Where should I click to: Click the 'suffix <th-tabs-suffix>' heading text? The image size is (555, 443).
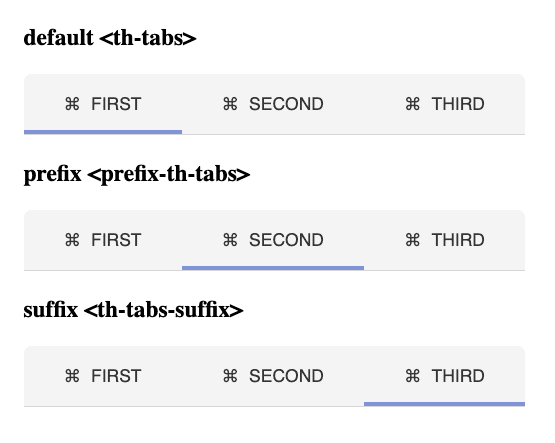pos(133,310)
